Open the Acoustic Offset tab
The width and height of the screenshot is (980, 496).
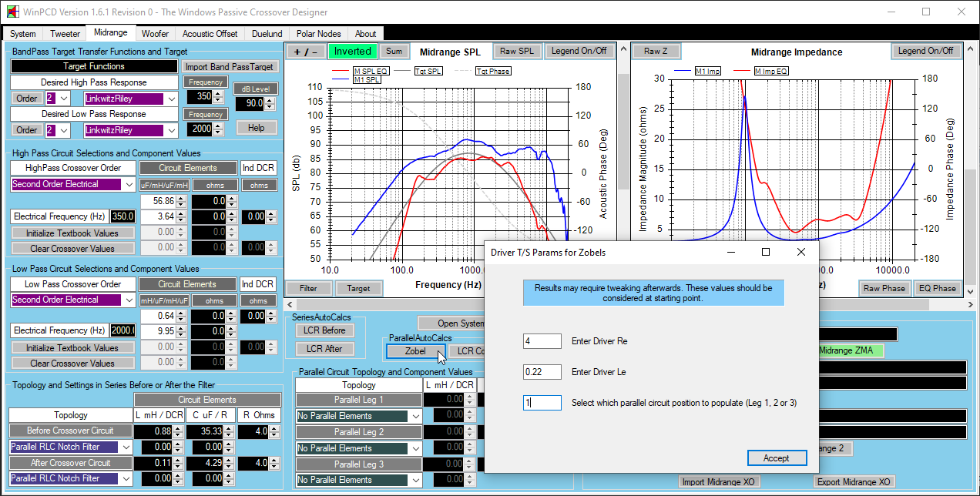[210, 34]
